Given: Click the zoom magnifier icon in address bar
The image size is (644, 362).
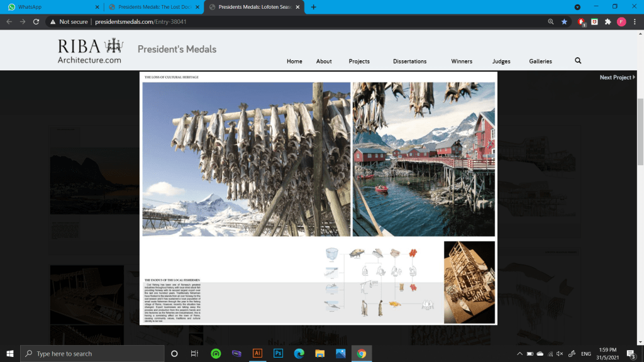Looking at the screenshot, I should [x=551, y=21].
